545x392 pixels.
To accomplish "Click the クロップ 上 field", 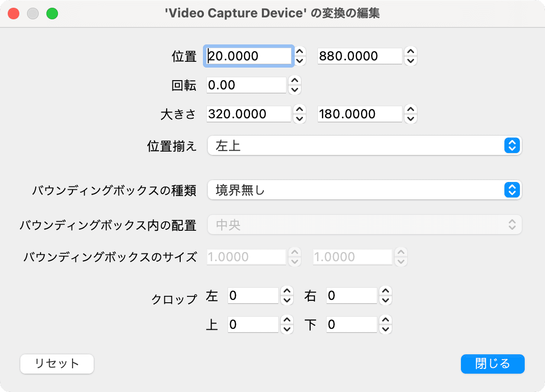I will point(253,324).
